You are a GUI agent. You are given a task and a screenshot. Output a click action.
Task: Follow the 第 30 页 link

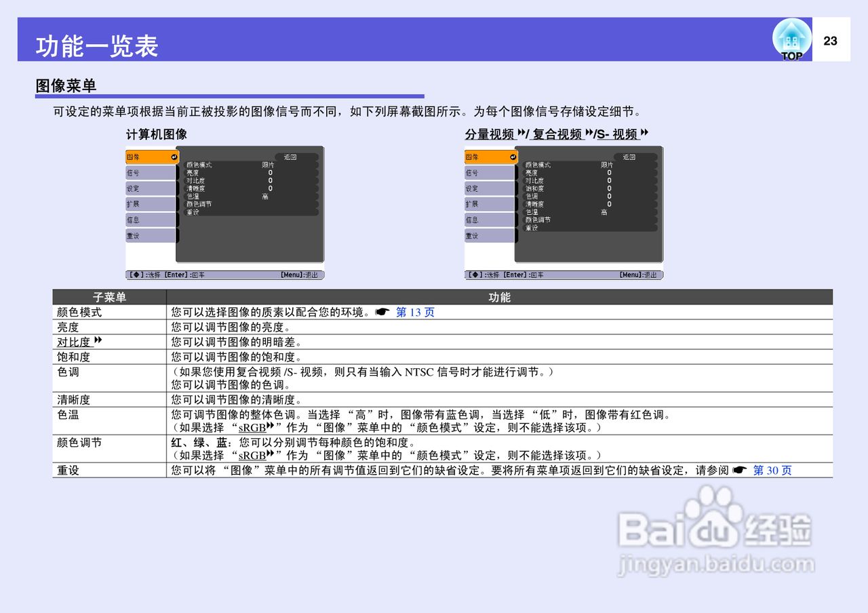(772, 469)
